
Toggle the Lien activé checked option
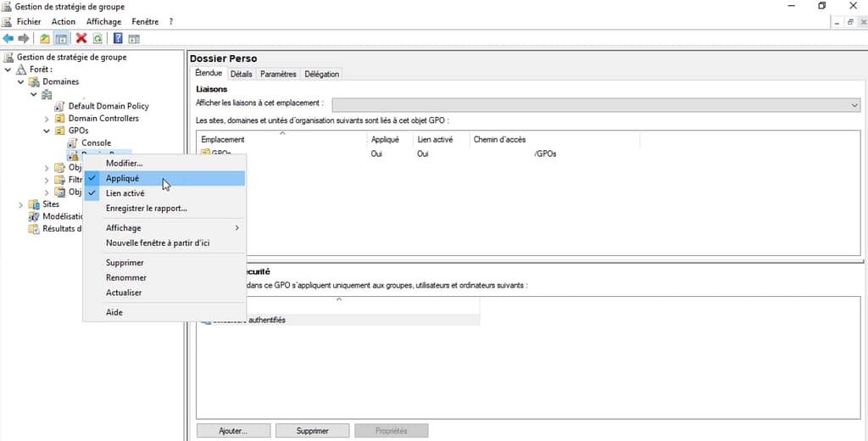[x=125, y=193]
